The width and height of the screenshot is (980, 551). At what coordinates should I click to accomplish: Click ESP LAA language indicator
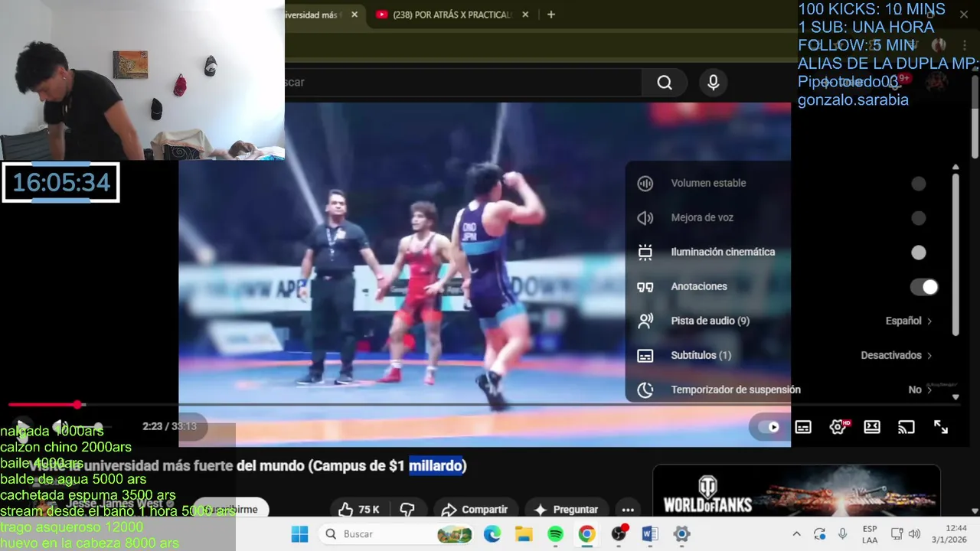coord(870,533)
